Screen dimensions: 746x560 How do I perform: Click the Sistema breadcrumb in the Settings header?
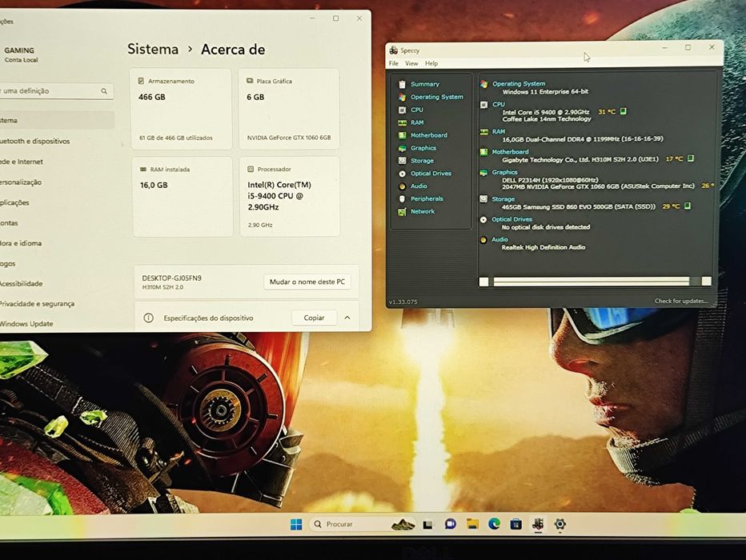pyautogui.click(x=153, y=50)
